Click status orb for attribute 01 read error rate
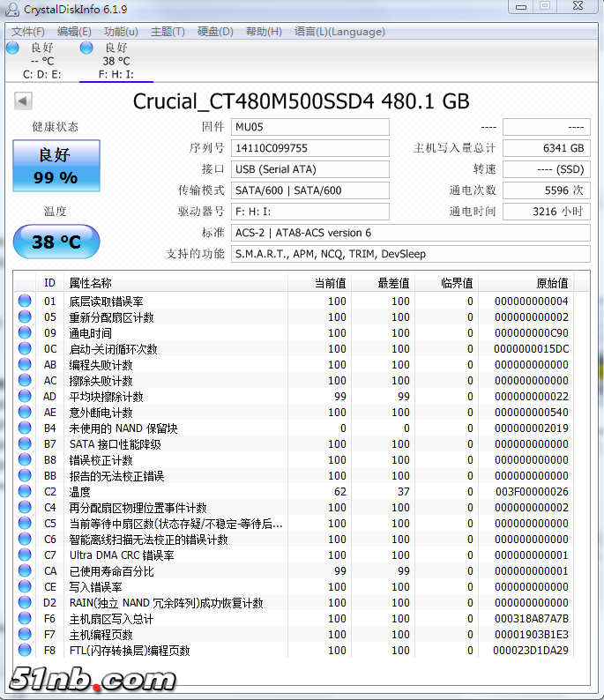The width and height of the screenshot is (604, 700). (x=26, y=302)
